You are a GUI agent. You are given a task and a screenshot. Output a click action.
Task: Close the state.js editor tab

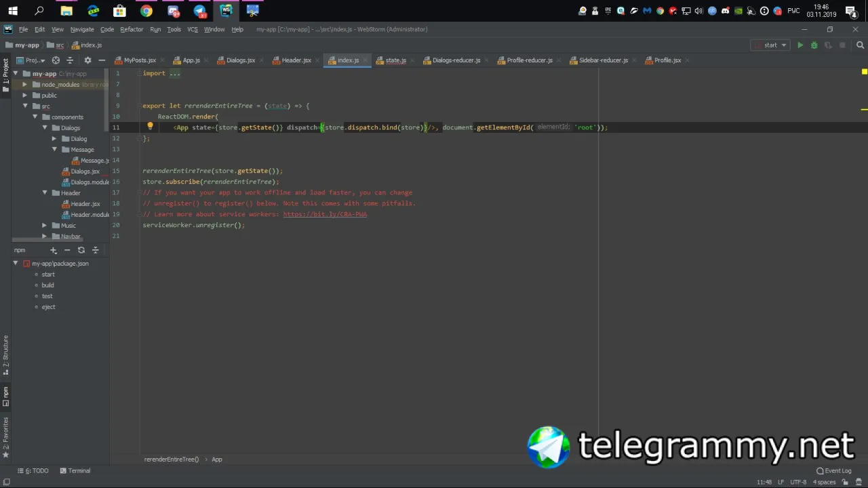pos(413,60)
